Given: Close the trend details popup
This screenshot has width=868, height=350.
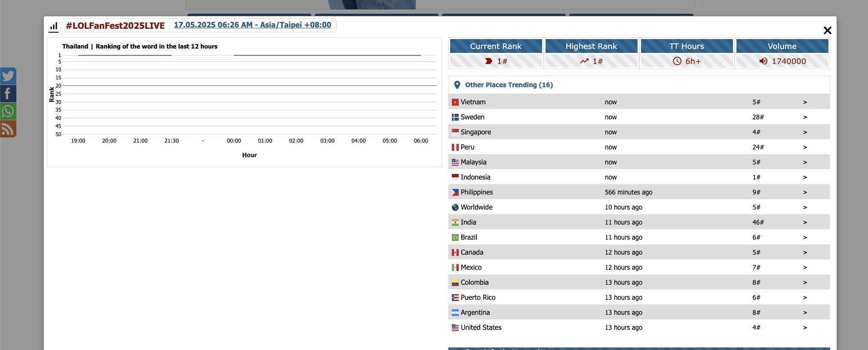Looking at the screenshot, I should click(827, 30).
